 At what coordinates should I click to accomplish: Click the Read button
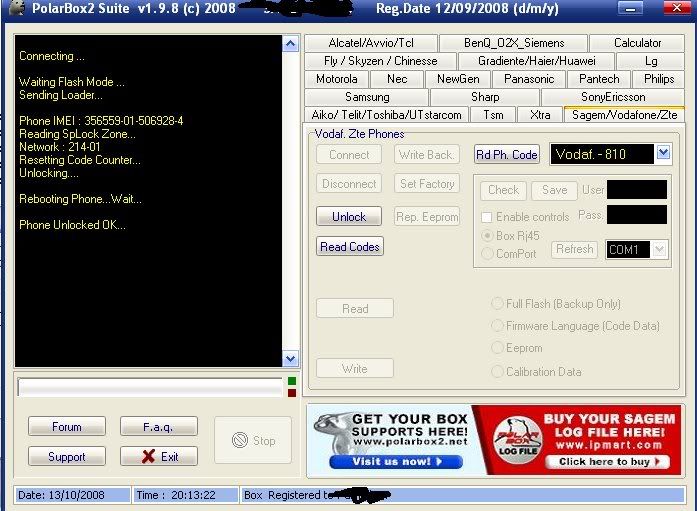pos(355,308)
